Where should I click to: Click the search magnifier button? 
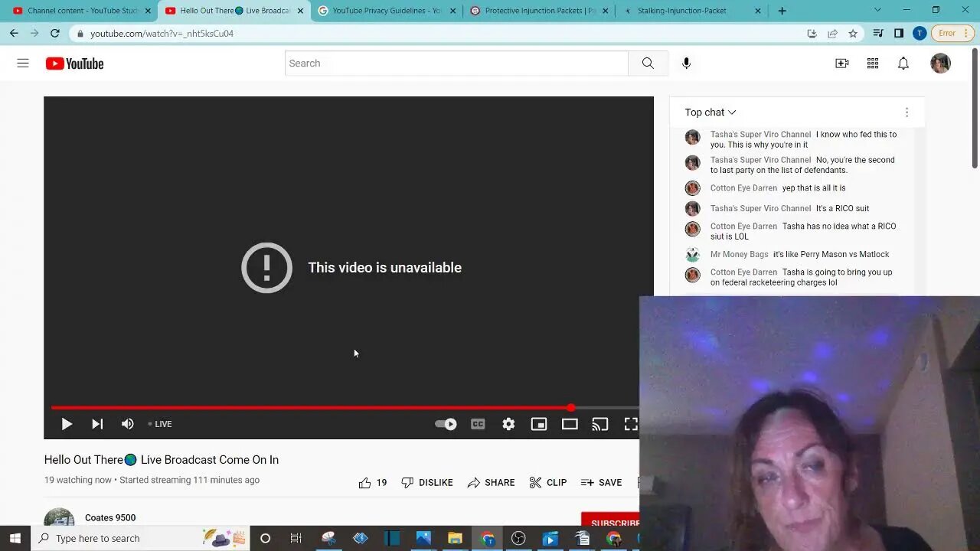(648, 64)
